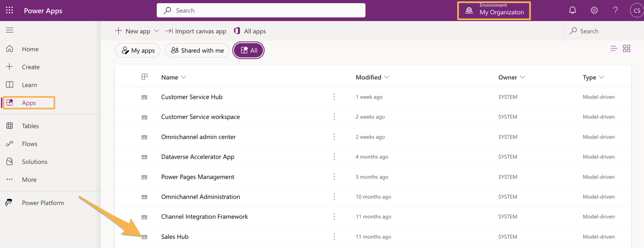The width and height of the screenshot is (644, 248).
Task: Click the top Search box
Action: tap(261, 10)
